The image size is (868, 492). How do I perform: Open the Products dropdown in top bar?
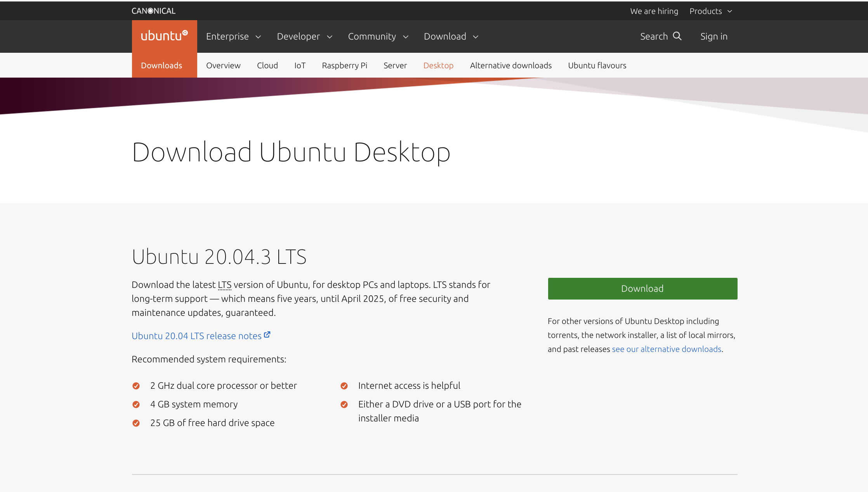pyautogui.click(x=711, y=11)
